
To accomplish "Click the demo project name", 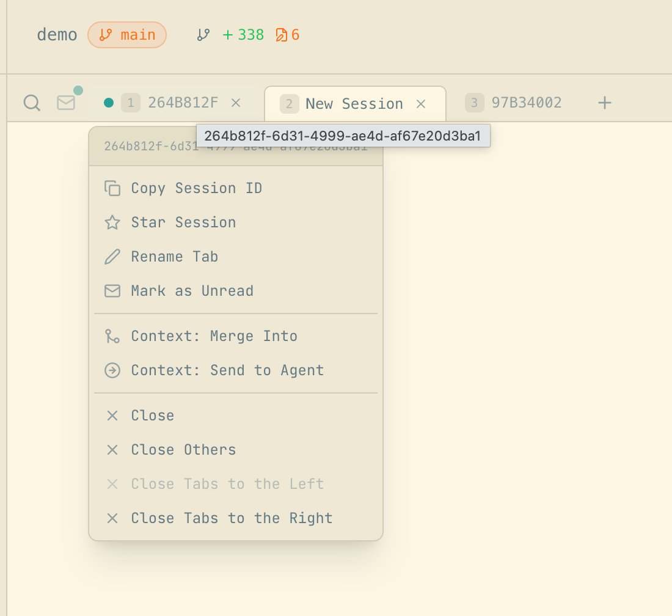I will [x=57, y=35].
